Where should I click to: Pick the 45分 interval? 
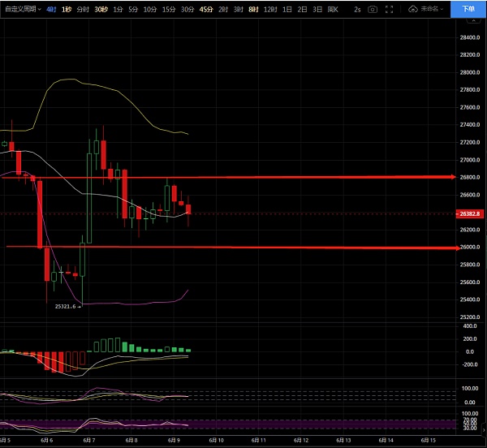pos(206,10)
